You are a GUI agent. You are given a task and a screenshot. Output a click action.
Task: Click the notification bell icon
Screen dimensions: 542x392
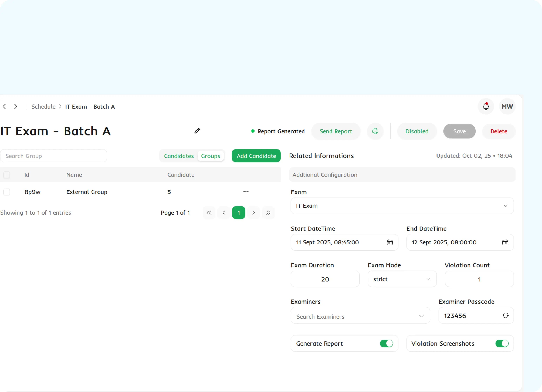click(x=486, y=106)
